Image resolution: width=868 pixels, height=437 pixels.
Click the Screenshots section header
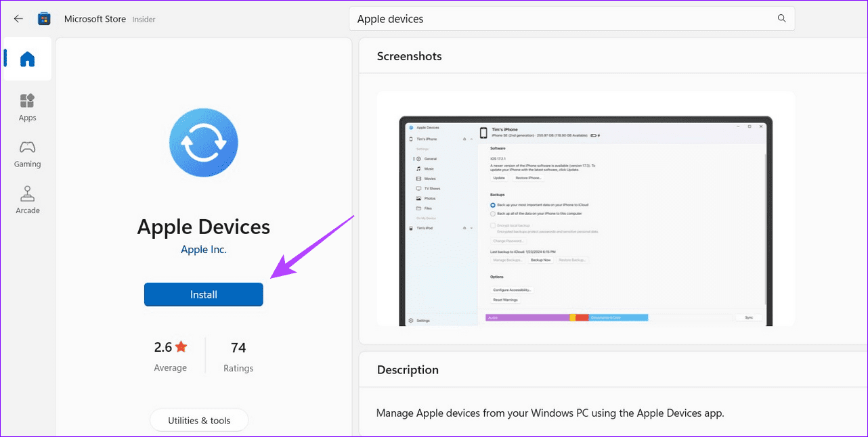(x=409, y=56)
